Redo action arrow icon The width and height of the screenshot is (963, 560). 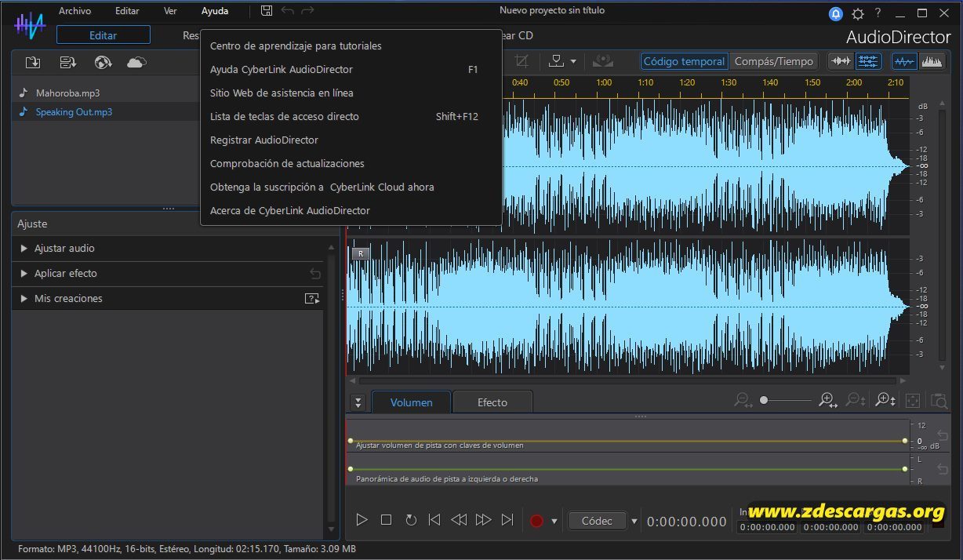click(x=307, y=10)
